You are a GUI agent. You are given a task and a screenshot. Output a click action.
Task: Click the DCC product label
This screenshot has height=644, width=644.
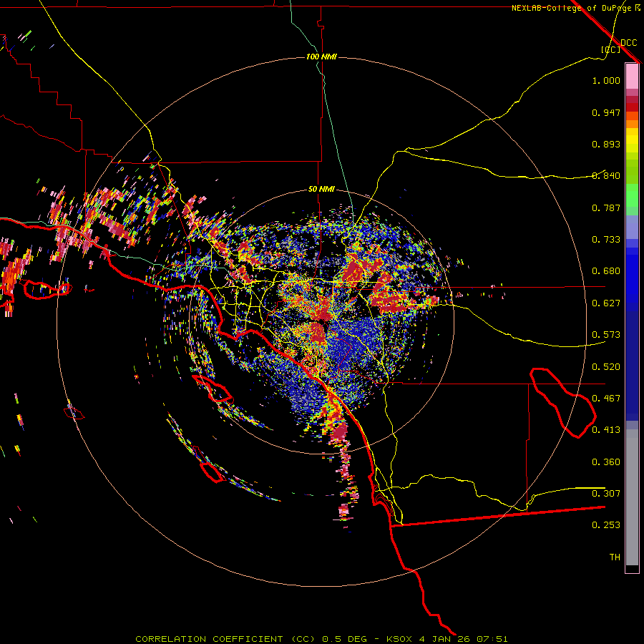click(628, 43)
